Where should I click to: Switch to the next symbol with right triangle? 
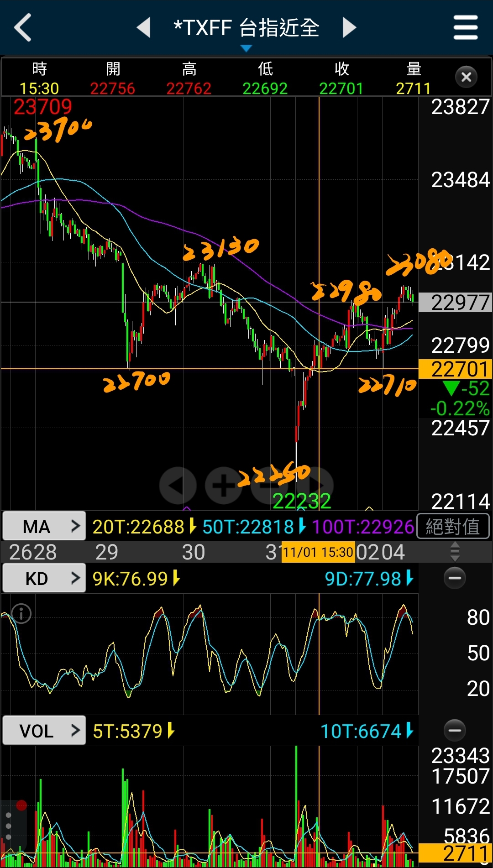click(349, 27)
